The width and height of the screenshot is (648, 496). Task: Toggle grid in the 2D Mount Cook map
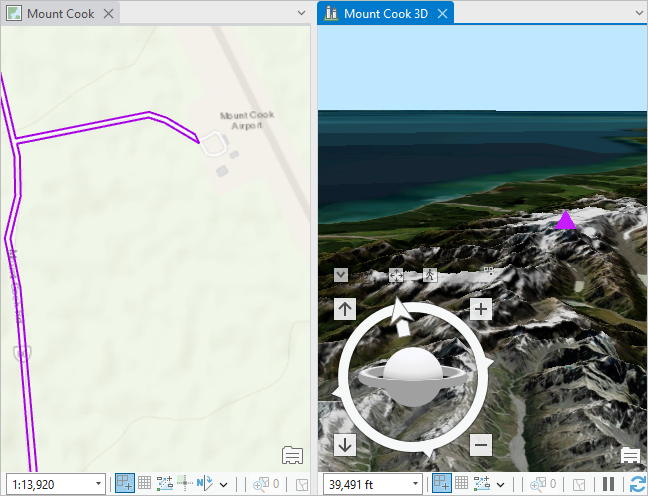145,484
